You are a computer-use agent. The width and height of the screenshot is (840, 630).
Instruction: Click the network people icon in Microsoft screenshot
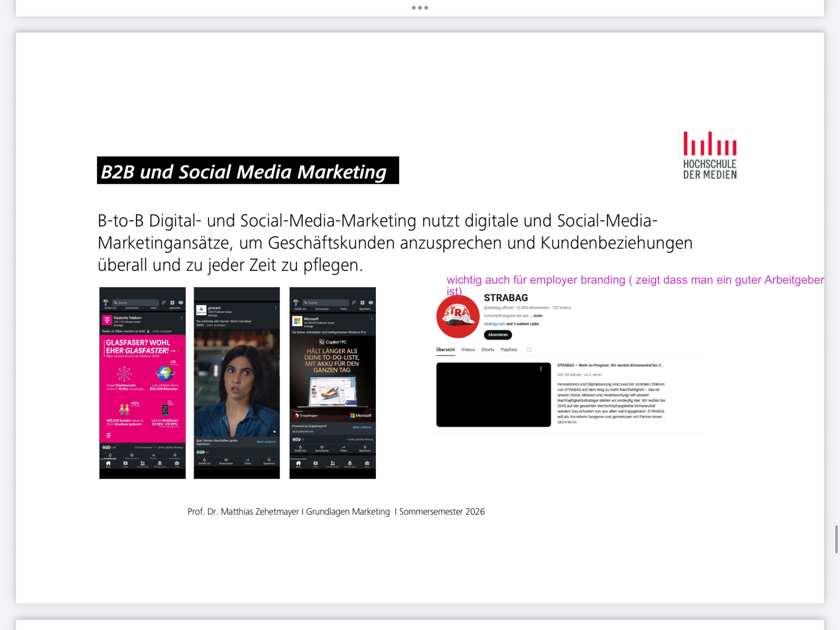(x=332, y=463)
